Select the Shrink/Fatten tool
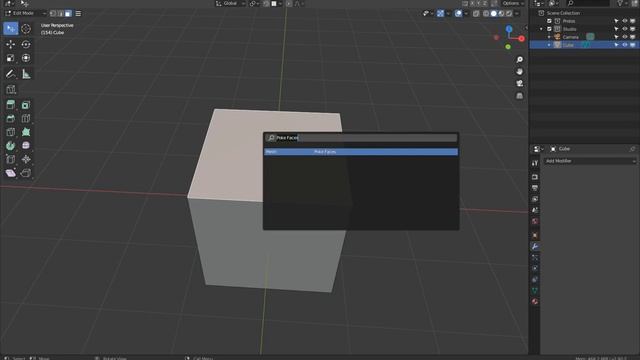 (26, 159)
